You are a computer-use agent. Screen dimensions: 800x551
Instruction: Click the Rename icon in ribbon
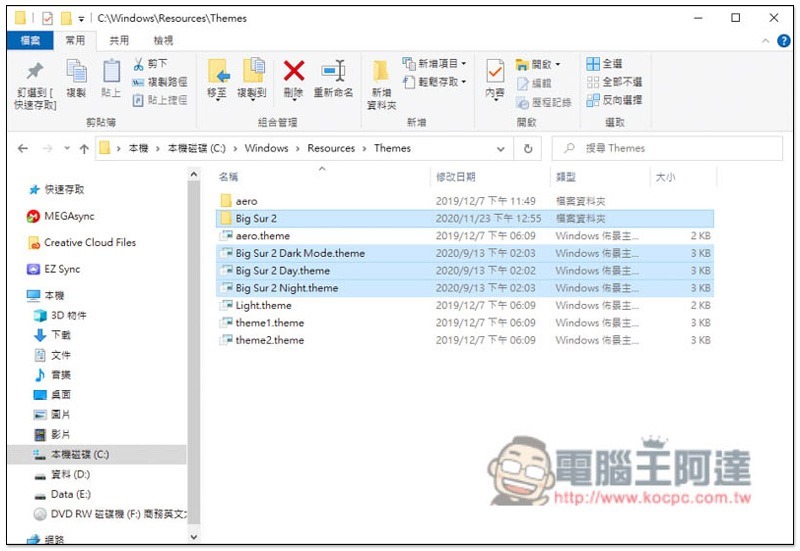tap(334, 71)
